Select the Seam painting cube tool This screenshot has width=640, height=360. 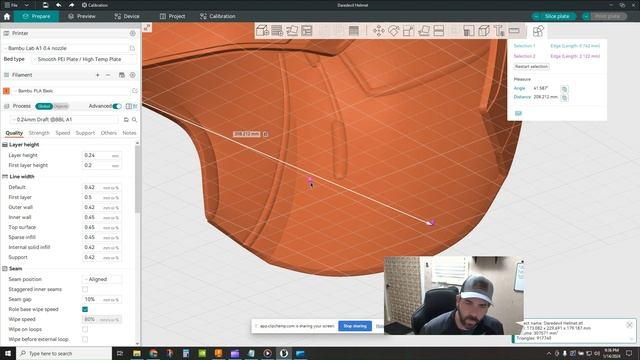[x=484, y=31]
